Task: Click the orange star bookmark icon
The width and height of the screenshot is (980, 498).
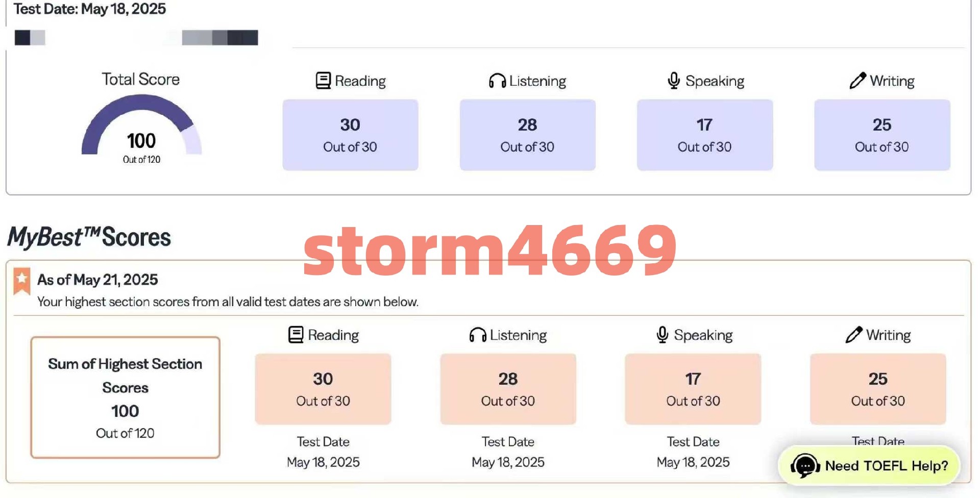Action: [x=22, y=281]
